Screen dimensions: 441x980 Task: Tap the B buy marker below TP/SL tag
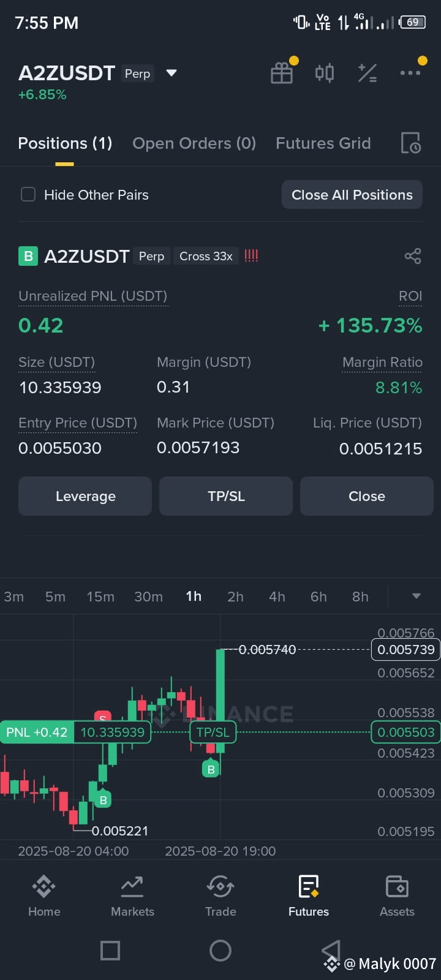(x=211, y=769)
